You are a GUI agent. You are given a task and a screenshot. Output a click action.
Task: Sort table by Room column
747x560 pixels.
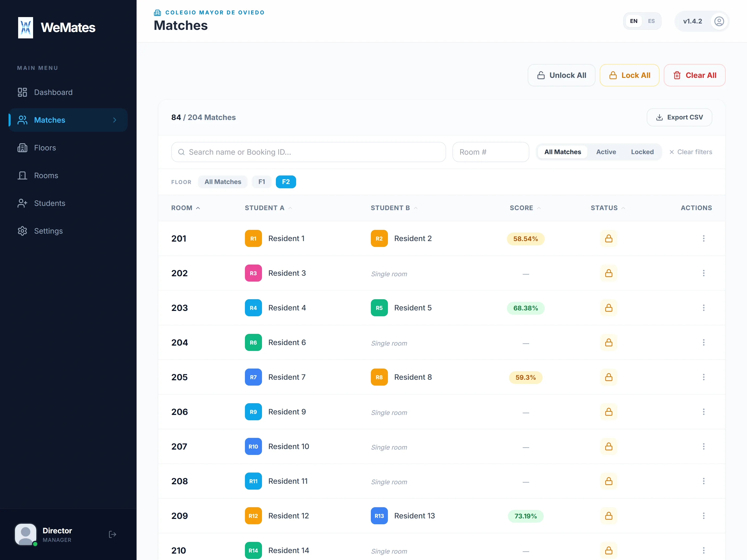point(185,208)
